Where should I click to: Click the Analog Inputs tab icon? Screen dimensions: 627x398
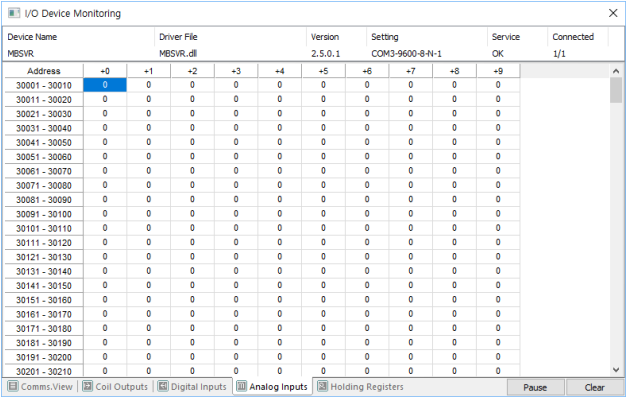pyautogui.click(x=242, y=386)
